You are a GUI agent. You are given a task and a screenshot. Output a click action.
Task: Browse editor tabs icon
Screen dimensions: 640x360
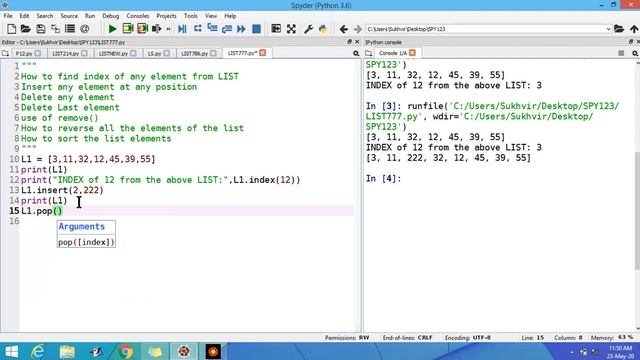pyautogui.click(x=5, y=53)
